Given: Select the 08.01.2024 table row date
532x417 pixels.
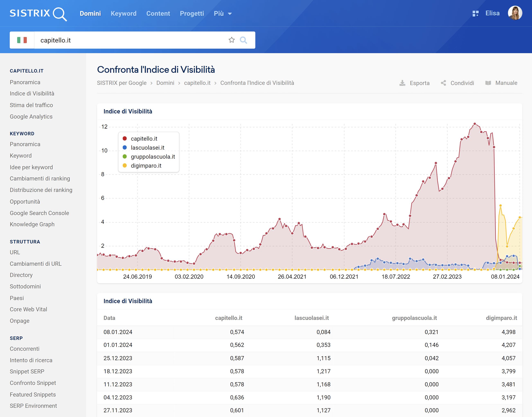Looking at the screenshot, I should pyautogui.click(x=118, y=332).
